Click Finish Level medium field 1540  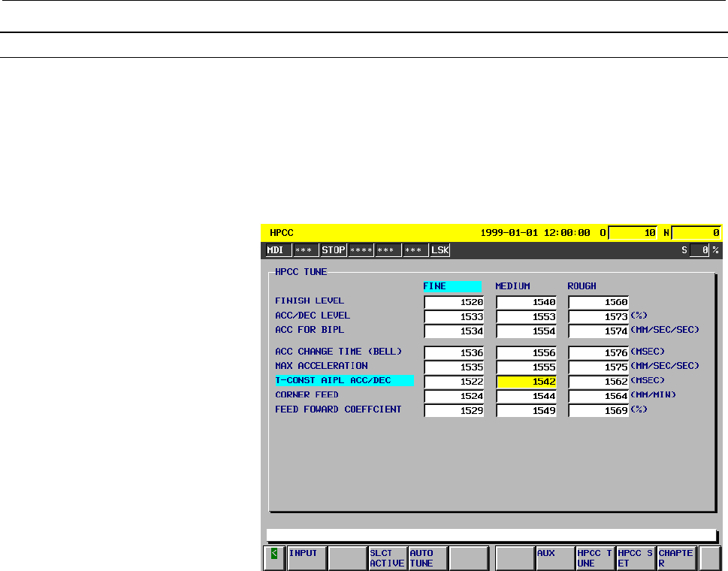coord(526,302)
